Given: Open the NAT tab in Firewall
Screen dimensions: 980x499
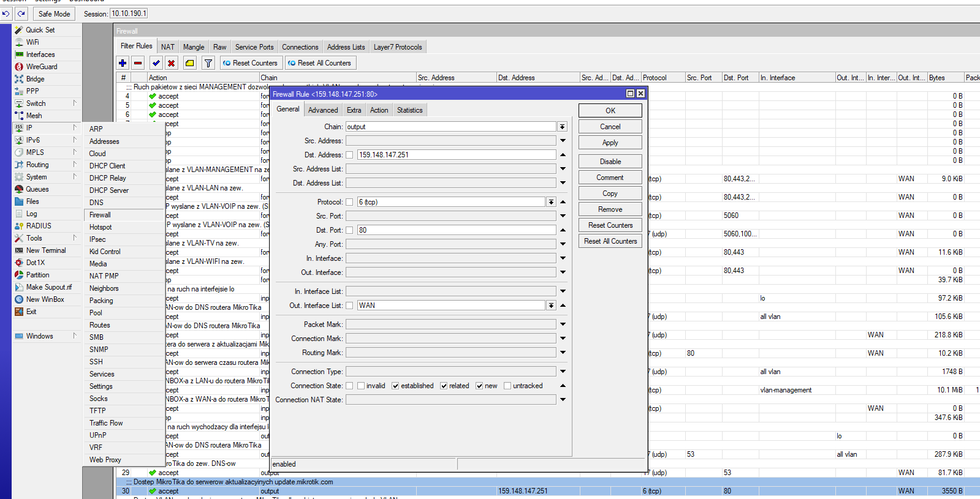Looking at the screenshot, I should point(168,47).
